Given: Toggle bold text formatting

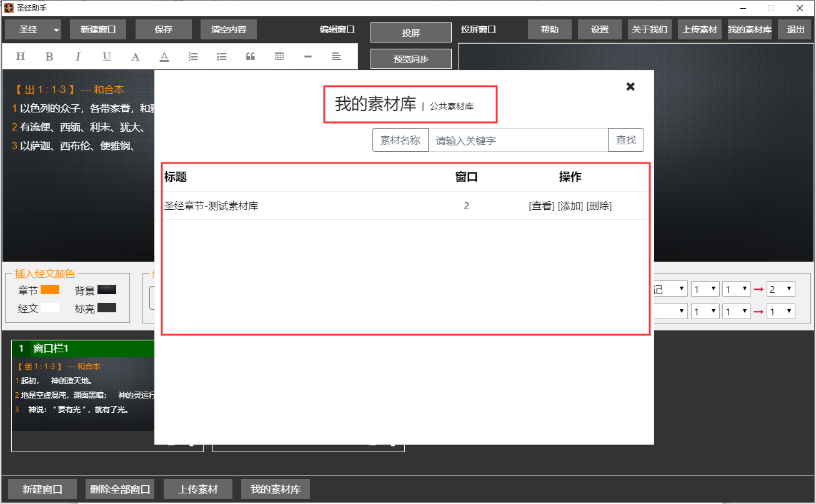Looking at the screenshot, I should pyautogui.click(x=49, y=57).
